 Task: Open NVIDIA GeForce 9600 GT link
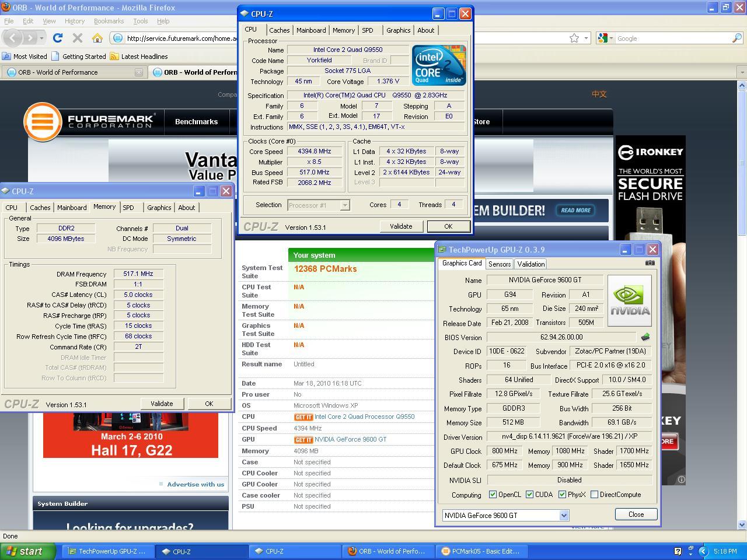tap(350, 440)
